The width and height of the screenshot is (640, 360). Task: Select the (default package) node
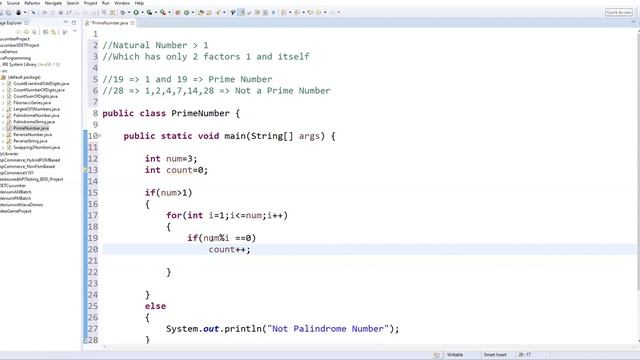tap(24, 77)
